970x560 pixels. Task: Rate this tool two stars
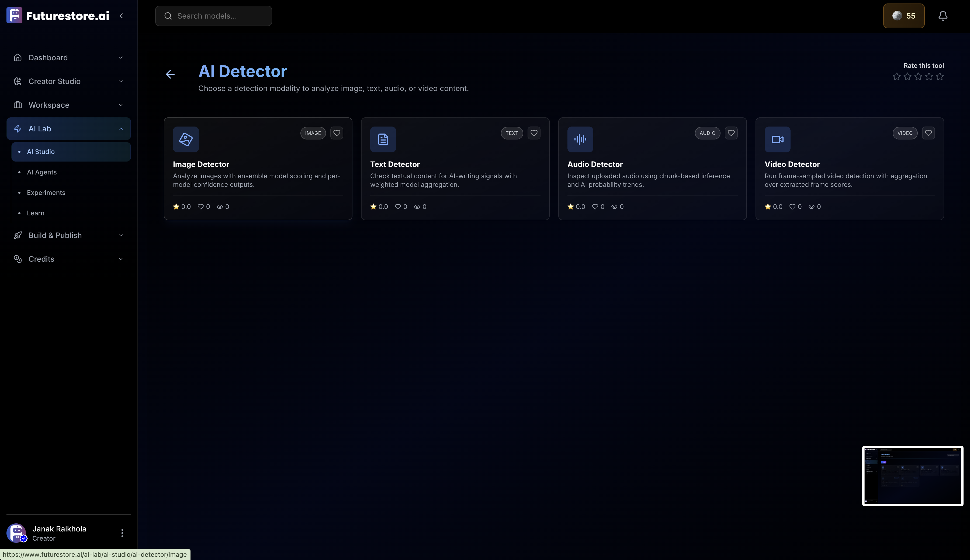coord(907,76)
